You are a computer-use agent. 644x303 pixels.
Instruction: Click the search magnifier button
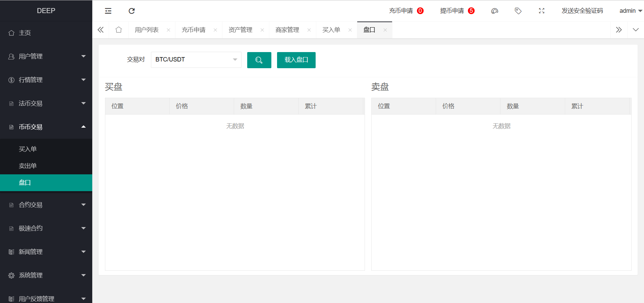coord(259,60)
